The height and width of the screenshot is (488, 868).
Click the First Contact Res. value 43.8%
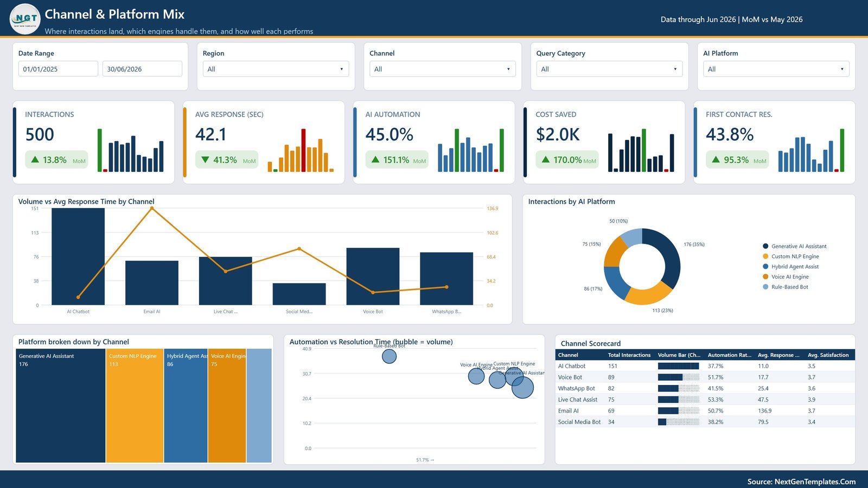[x=730, y=134]
